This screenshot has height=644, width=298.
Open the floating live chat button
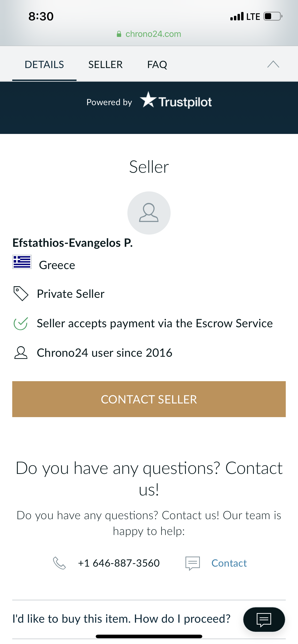pos(264,619)
